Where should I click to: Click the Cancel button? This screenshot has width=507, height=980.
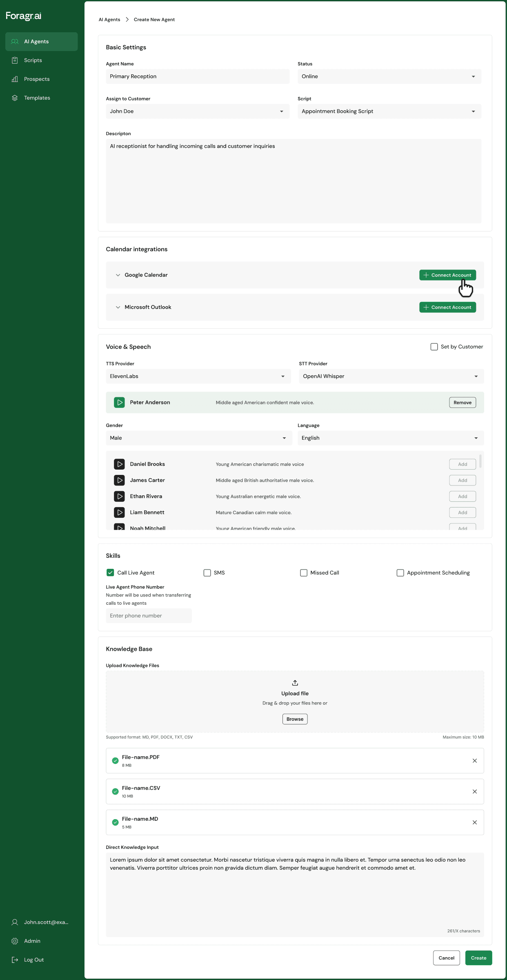click(447, 958)
